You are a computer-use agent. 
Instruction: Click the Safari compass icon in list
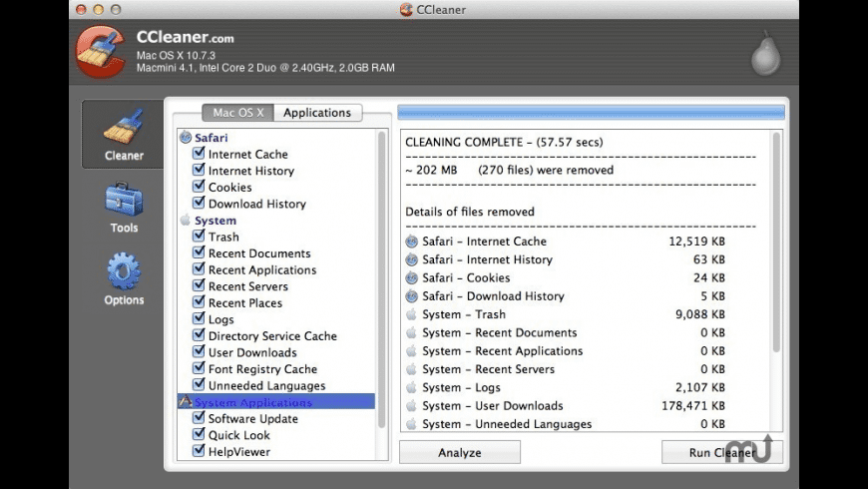coord(186,138)
